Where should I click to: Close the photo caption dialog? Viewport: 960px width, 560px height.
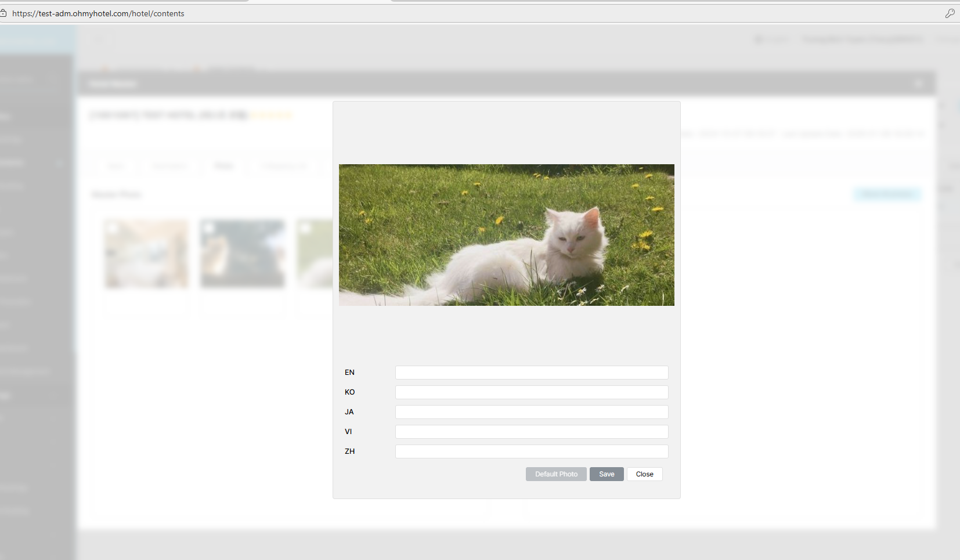pyautogui.click(x=645, y=474)
